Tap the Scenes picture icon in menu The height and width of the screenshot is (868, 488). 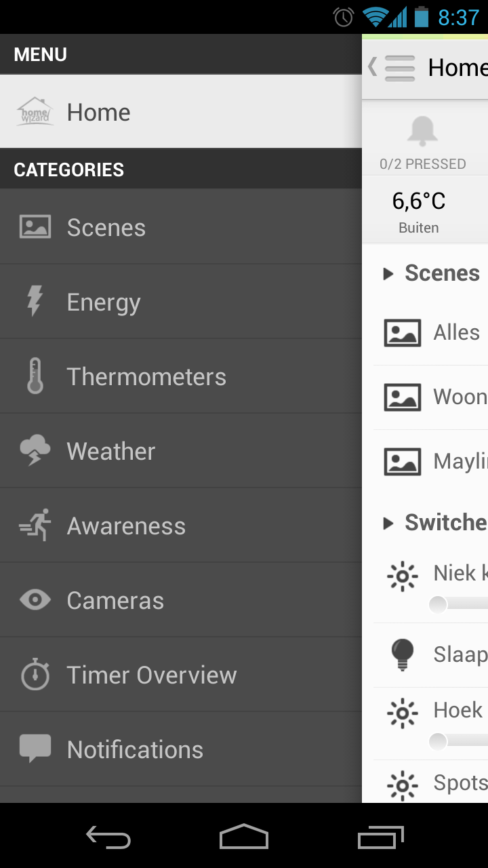35,227
